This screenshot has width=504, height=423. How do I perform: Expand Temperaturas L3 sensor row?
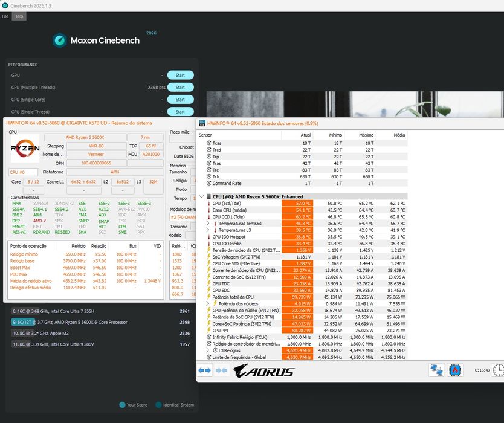click(208, 230)
